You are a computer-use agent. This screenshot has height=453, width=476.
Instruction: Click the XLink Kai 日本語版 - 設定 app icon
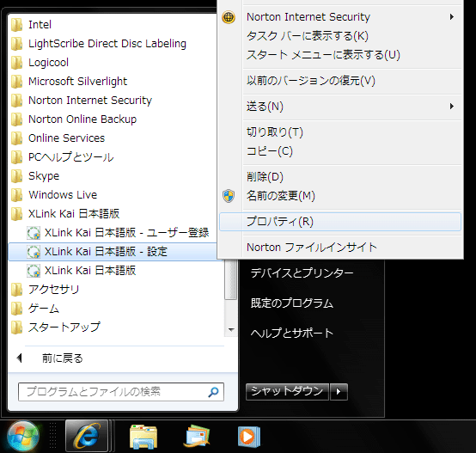click(x=34, y=252)
